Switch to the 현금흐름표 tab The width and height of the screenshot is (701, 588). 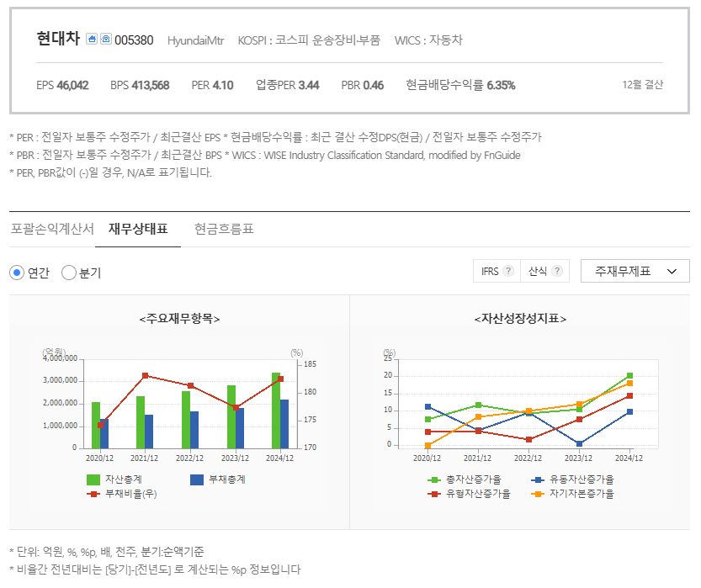pyautogui.click(x=224, y=229)
